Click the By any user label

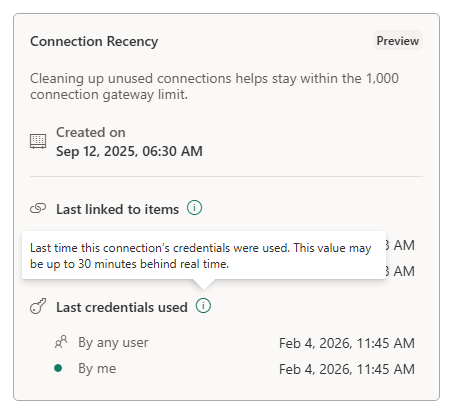click(113, 343)
